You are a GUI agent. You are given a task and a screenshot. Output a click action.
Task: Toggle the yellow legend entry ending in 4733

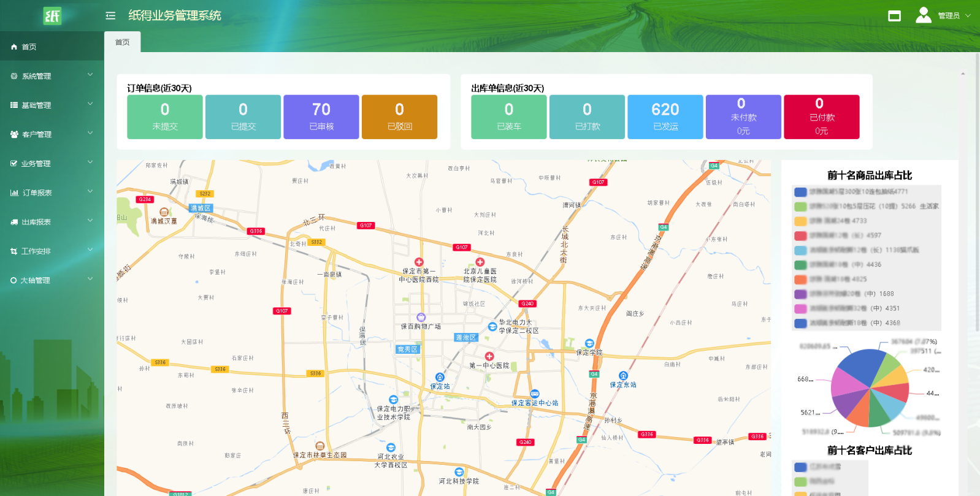[x=800, y=221]
